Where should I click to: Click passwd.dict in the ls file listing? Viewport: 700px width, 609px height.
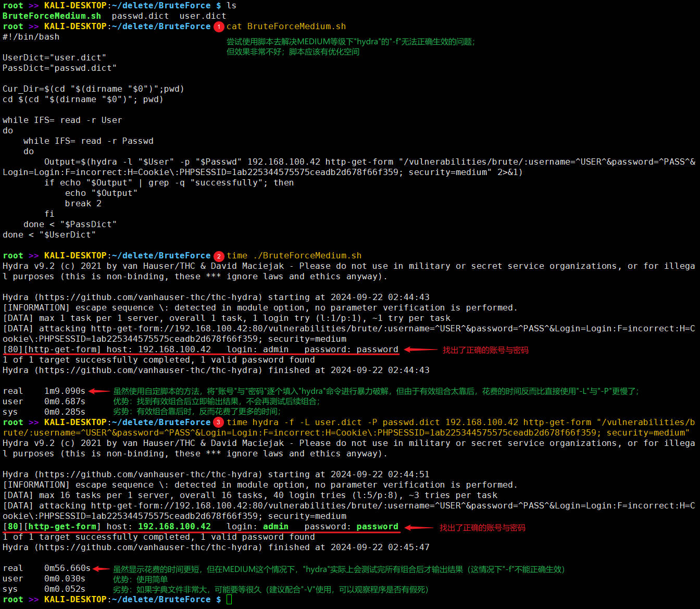141,16
